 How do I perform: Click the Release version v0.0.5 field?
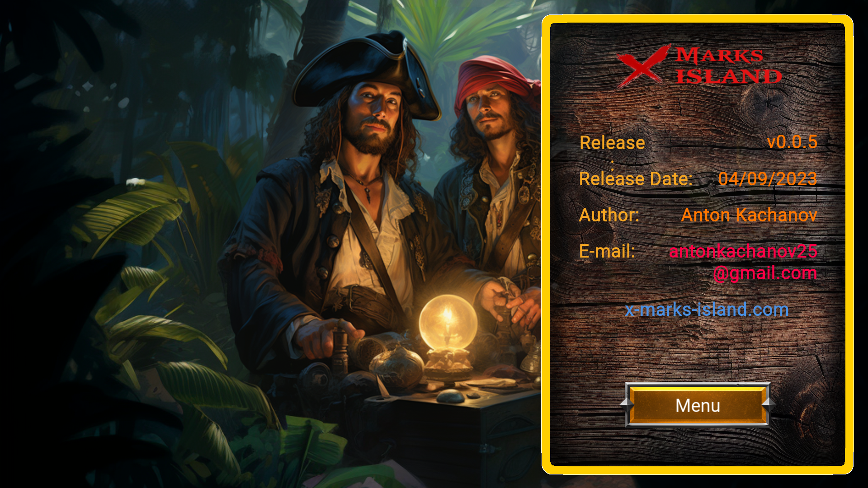[790, 142]
